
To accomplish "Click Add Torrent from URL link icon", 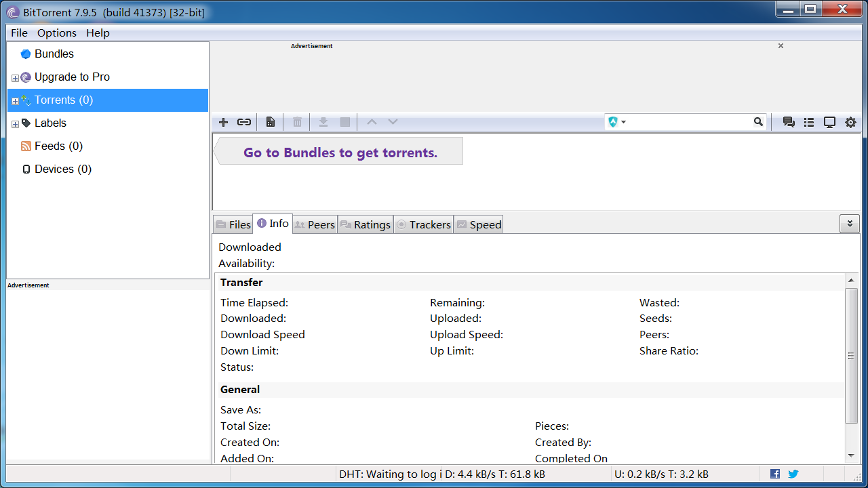I will pos(244,122).
